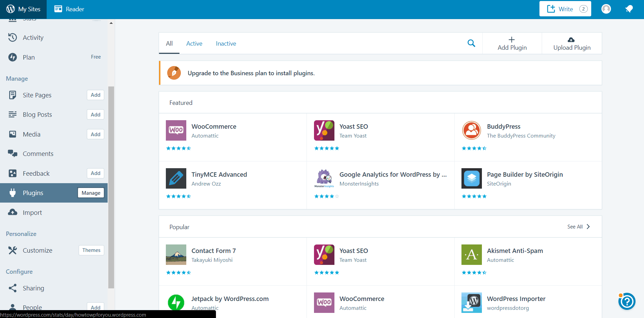The image size is (644, 318).
Task: Expand Popular plugins via See All
Action: point(578,227)
